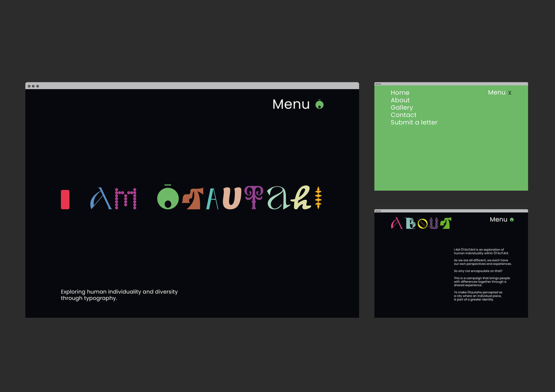Click the yellow letter O in the ABOUT heading
Viewport: 555px width, 392px height.
click(x=422, y=224)
